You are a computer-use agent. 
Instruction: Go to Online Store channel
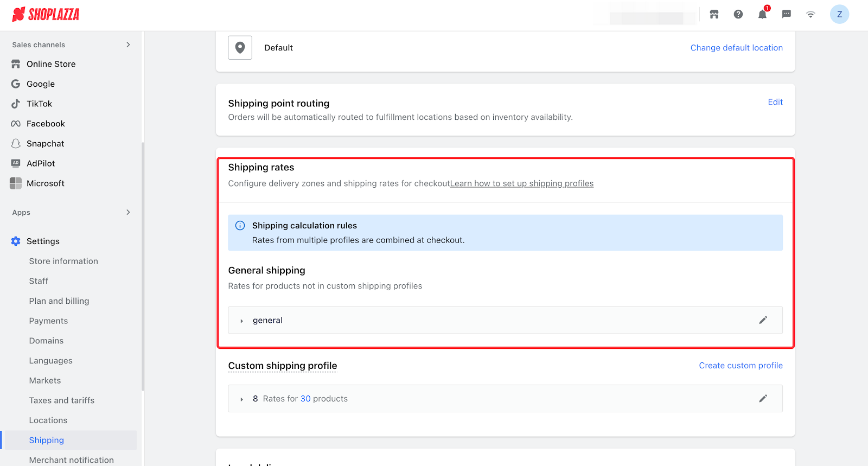(x=51, y=64)
